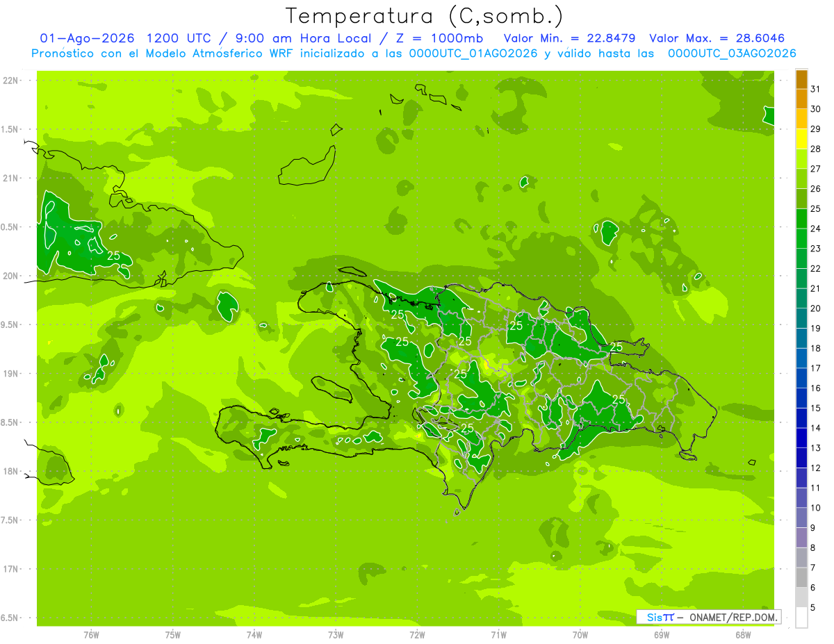Click the 19N latitude axis label
The height and width of the screenshot is (644, 834).
11,374
